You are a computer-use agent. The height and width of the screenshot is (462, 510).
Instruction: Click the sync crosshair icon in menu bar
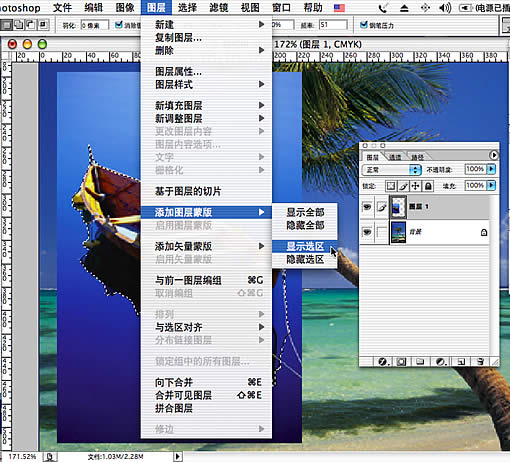pyautogui.click(x=425, y=7)
